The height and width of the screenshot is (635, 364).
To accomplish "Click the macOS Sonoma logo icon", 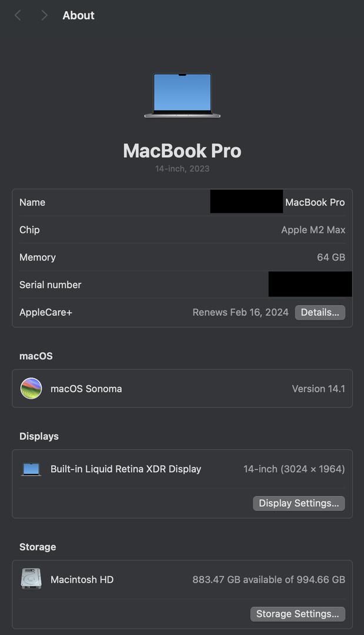I will [x=31, y=389].
